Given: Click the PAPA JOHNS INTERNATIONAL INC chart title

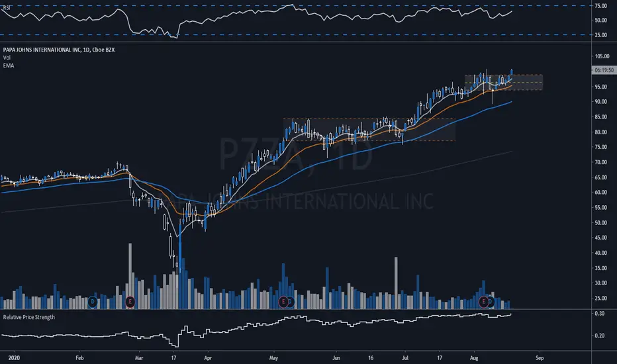Looking at the screenshot, I should click(59, 50).
